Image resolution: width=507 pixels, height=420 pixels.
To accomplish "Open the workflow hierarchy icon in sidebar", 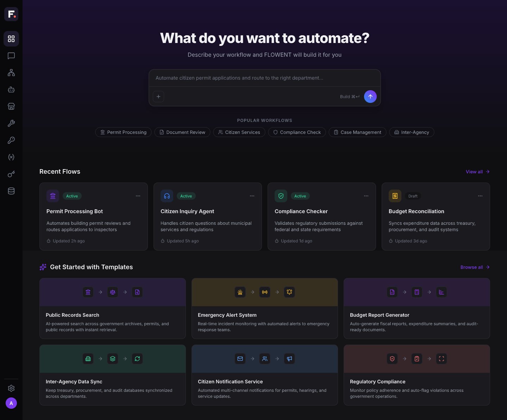I will [x=11, y=73].
